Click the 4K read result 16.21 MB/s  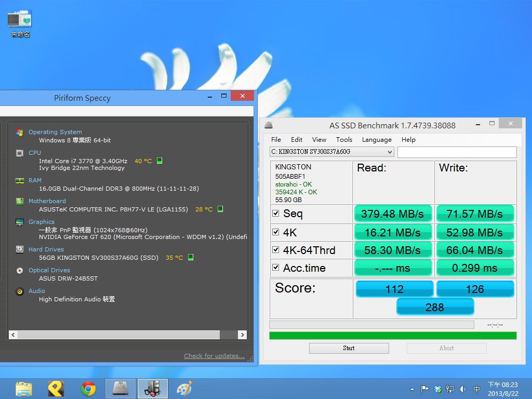393,232
